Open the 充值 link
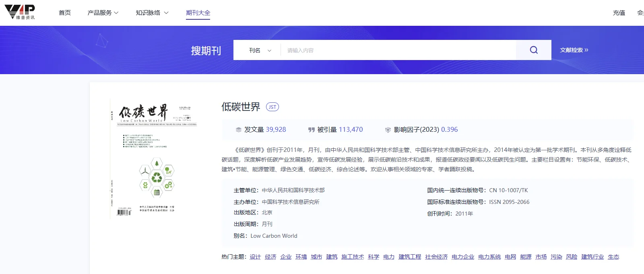This screenshot has height=274, width=644. pos(619,13)
